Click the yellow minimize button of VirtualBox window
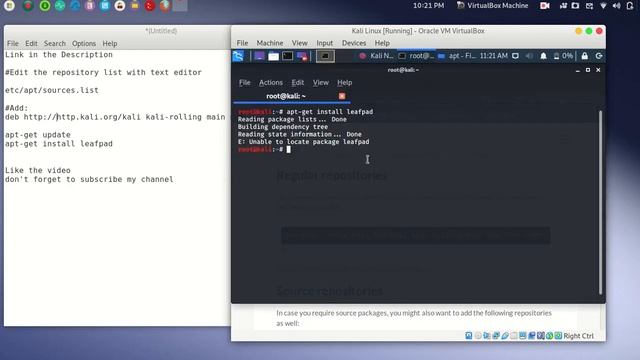 (578, 31)
